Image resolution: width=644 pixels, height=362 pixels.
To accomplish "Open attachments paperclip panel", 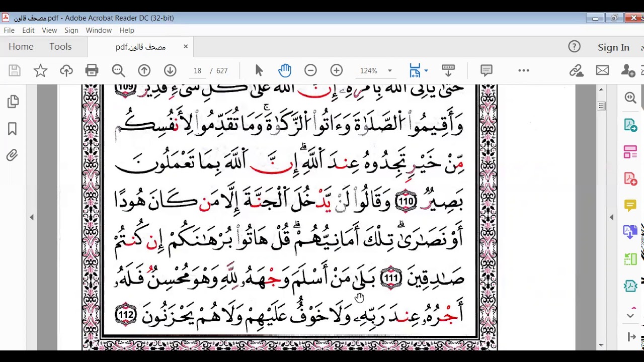I will pyautogui.click(x=13, y=155).
